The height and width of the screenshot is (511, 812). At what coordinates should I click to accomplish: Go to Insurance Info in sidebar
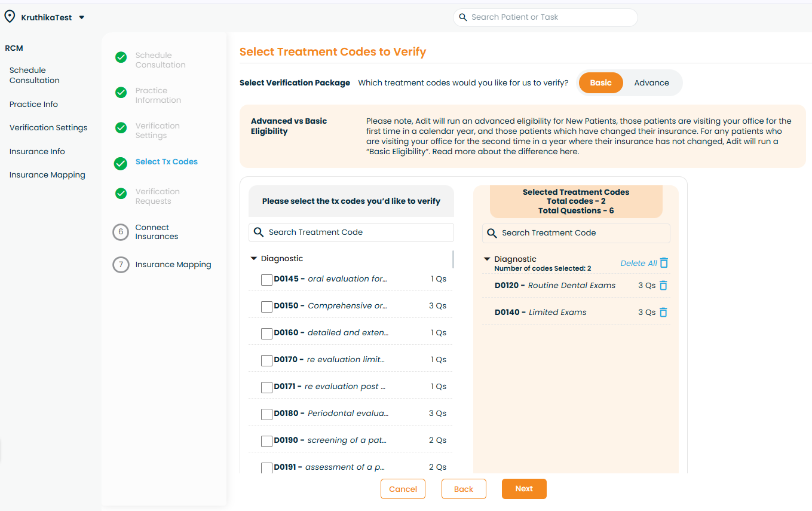37,152
